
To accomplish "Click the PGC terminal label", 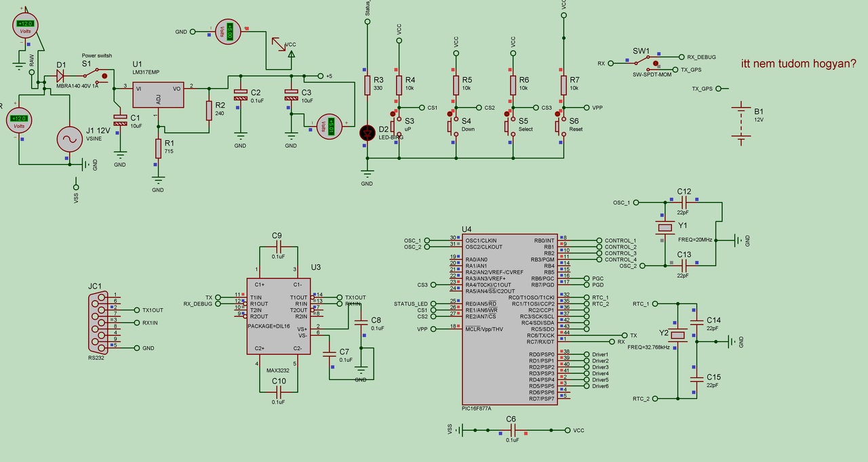I will click(x=597, y=278).
